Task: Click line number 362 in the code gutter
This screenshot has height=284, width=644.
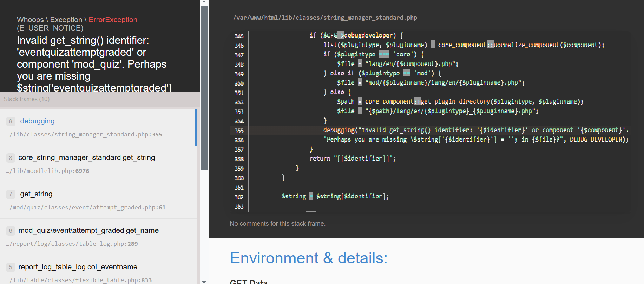Action: click(x=239, y=197)
